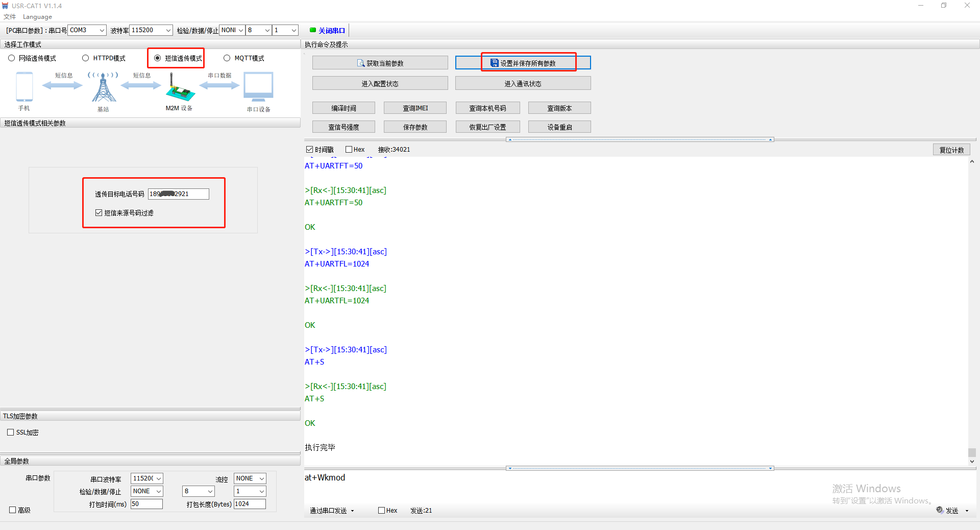Click the M2M device icon
The image size is (980, 530).
tap(179, 88)
